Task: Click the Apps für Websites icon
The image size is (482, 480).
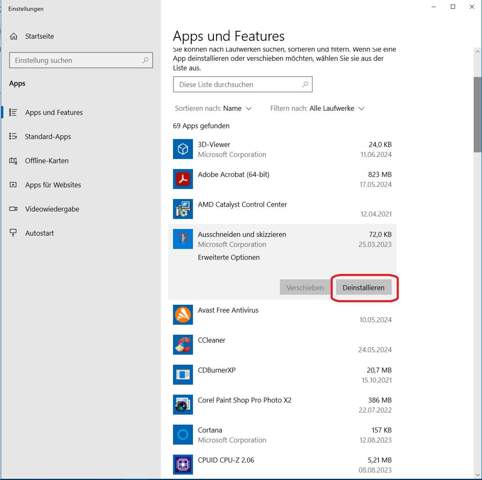Action: [x=13, y=185]
